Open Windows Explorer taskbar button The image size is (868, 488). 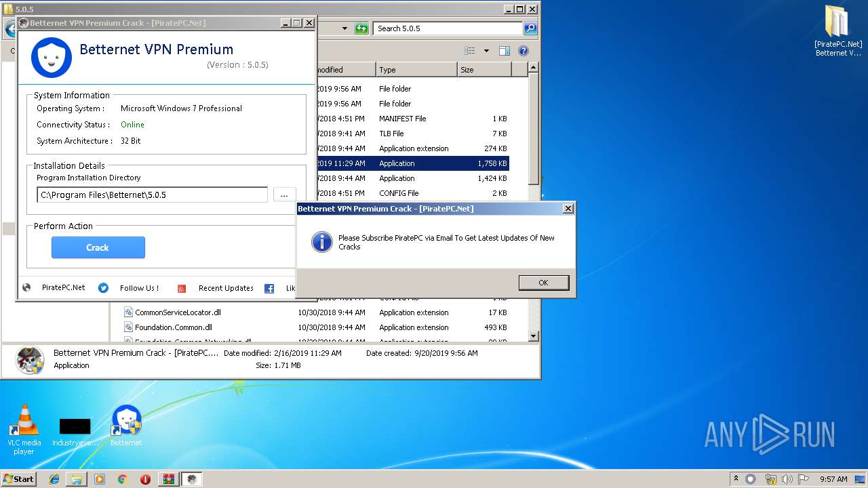pos(77,479)
